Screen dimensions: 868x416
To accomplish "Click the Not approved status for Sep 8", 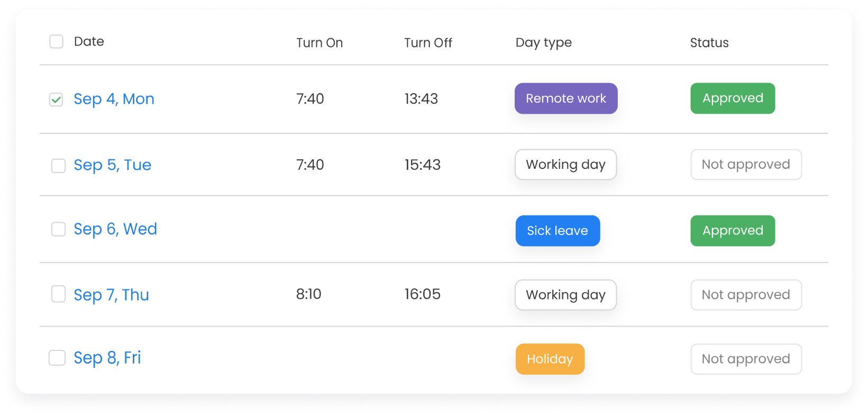I will [x=746, y=359].
